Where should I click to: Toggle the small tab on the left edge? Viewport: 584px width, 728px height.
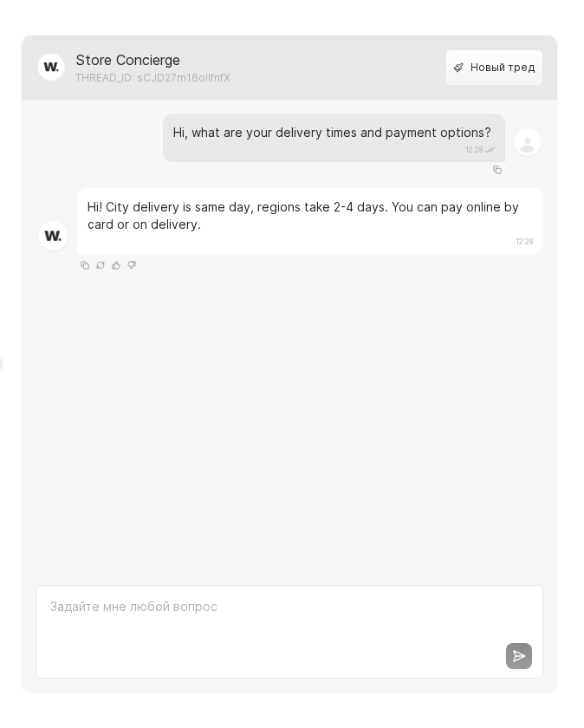point(3,364)
